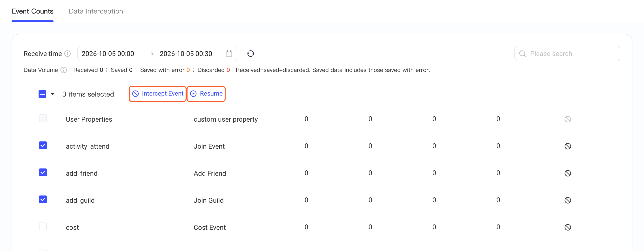Select the add_guild event name
This screenshot has width=644, height=251.
(80, 201)
